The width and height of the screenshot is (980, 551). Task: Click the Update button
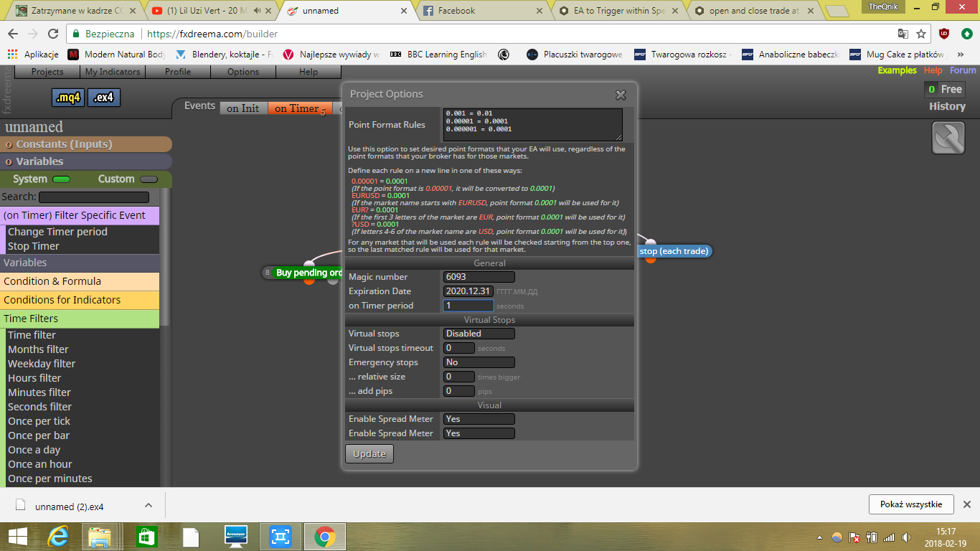369,453
